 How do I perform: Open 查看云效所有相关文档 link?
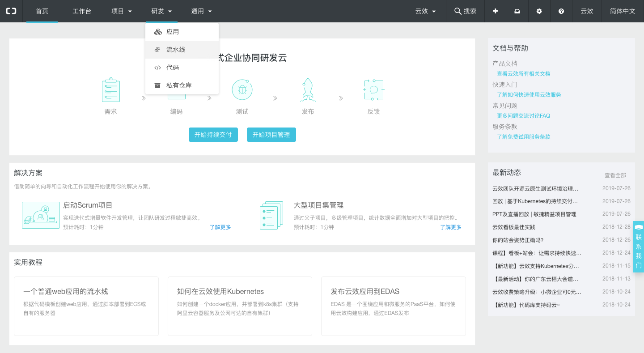[524, 74]
